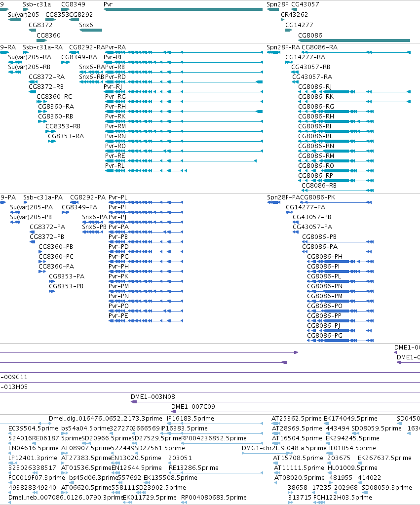Select protein label Pvr-PK
Screen dimensions: 420x505
118,276
